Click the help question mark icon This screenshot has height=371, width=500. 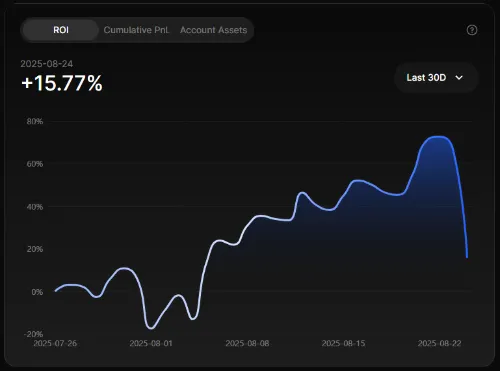472,30
